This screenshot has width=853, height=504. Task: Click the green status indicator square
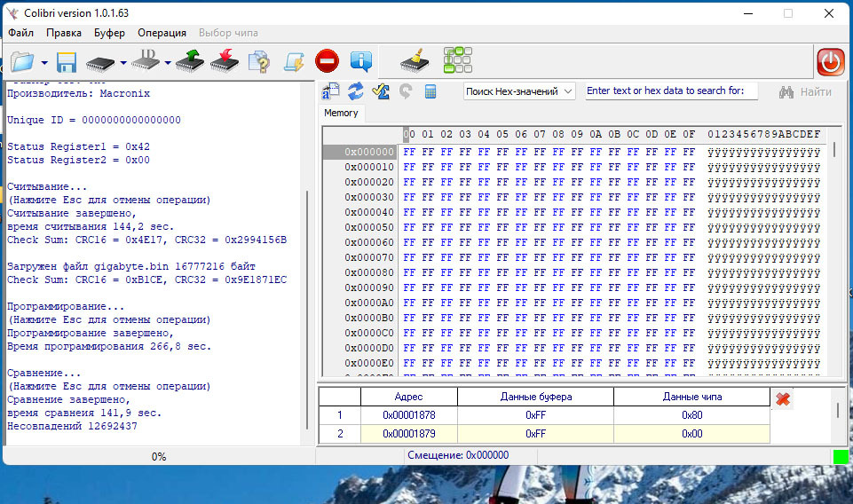click(x=841, y=457)
